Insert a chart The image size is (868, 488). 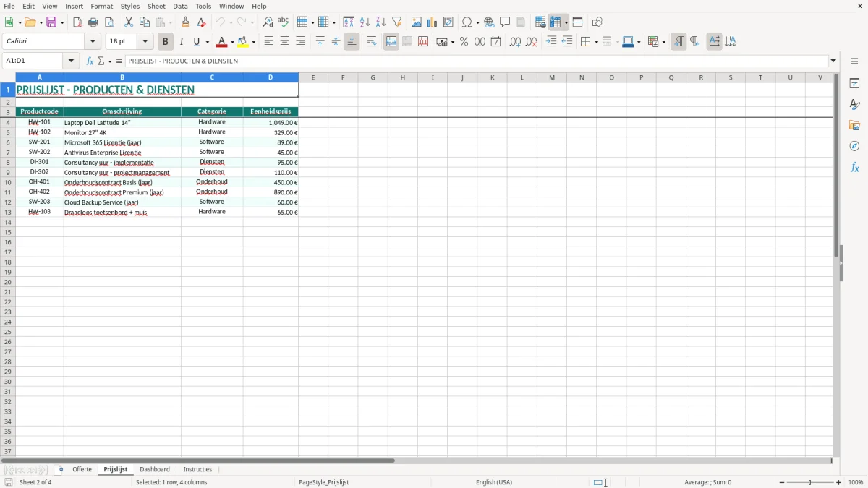coord(432,22)
